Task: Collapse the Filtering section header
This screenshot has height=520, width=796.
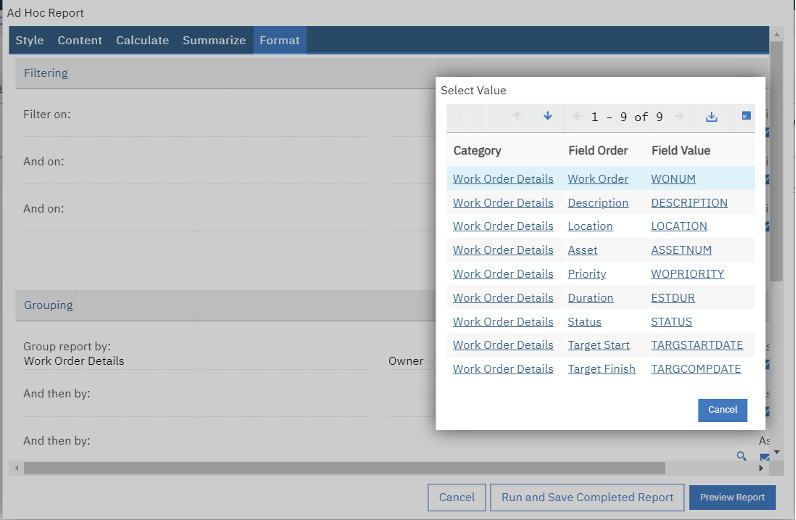Action: tap(46, 73)
